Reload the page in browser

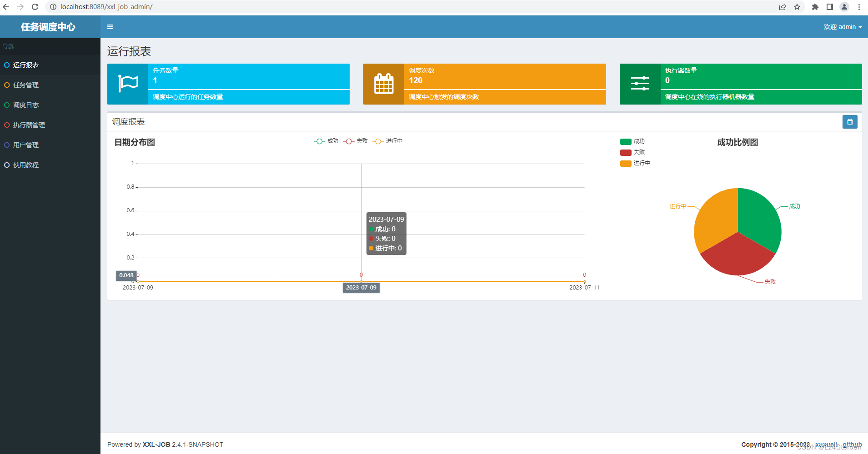click(35, 7)
